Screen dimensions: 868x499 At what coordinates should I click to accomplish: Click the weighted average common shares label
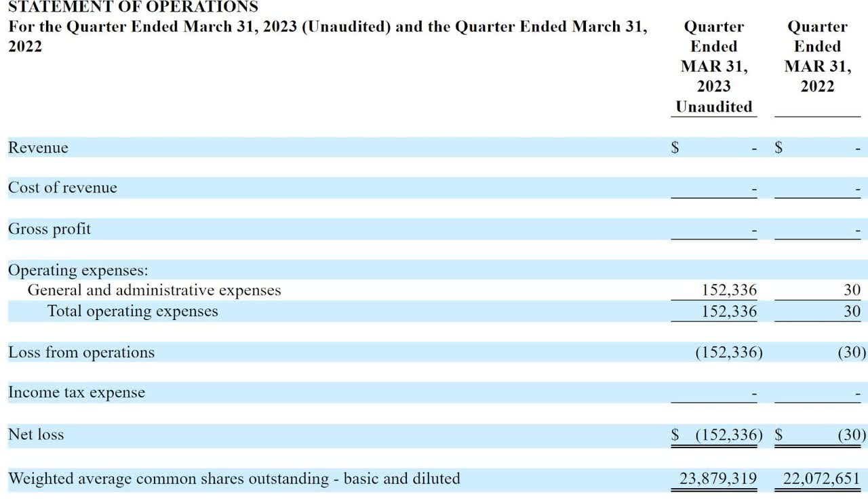click(234, 478)
